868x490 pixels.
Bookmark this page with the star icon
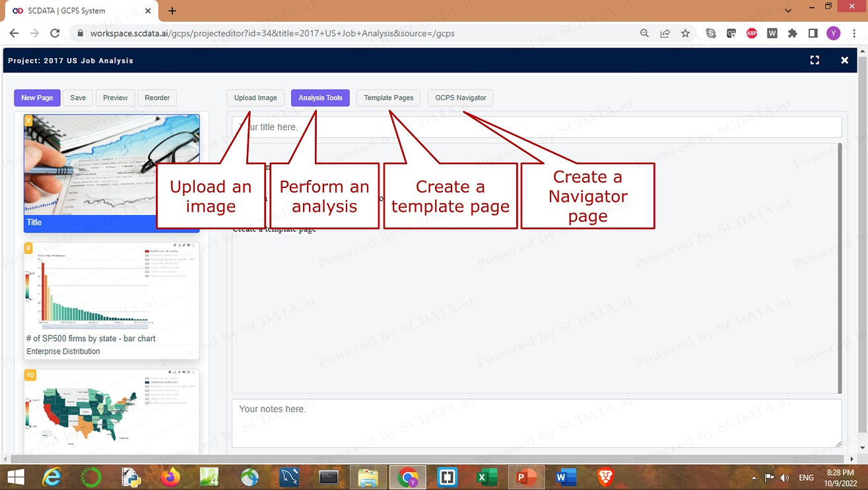tap(686, 33)
